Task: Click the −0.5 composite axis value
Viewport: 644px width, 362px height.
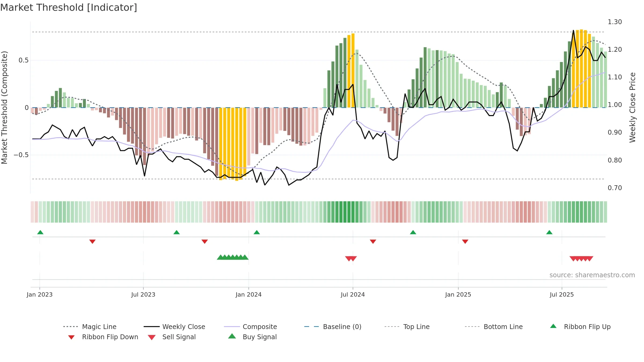Action: click(x=21, y=155)
